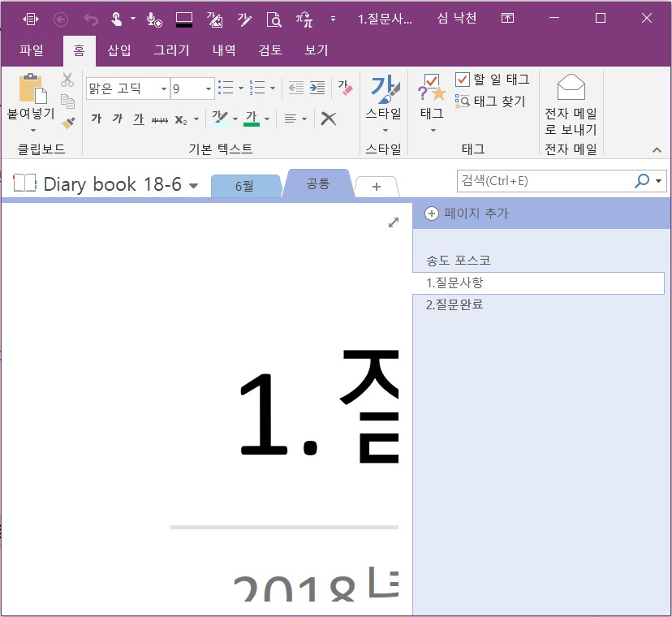Image resolution: width=672 pixels, height=617 pixels.
Task: Click the delete X icon in ribbon
Action: pyautogui.click(x=328, y=119)
